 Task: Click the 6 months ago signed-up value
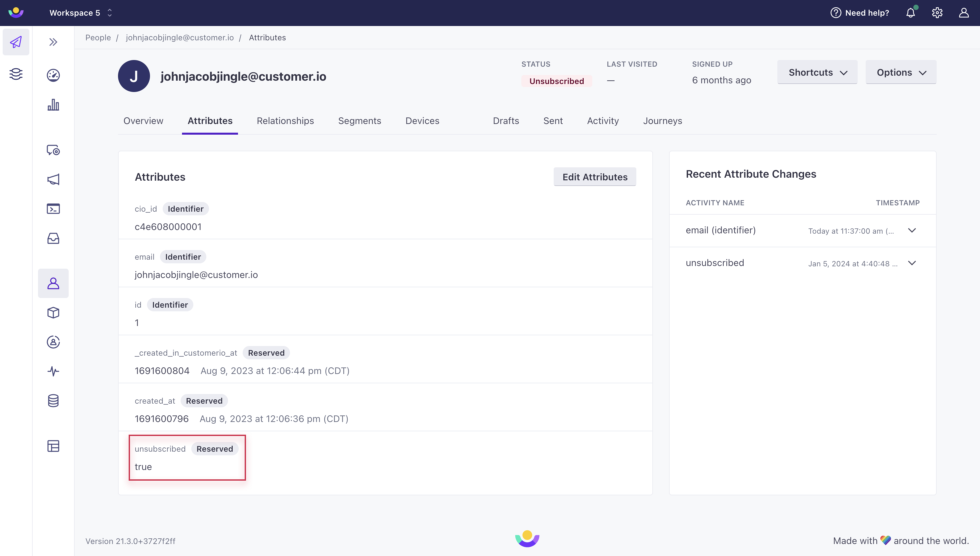(x=722, y=80)
